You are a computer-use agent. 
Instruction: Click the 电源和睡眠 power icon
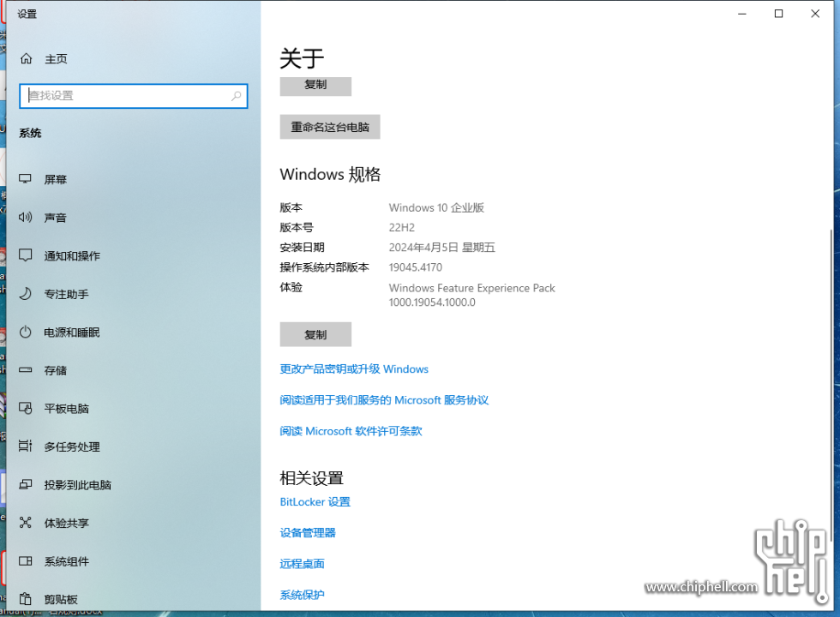coord(25,332)
